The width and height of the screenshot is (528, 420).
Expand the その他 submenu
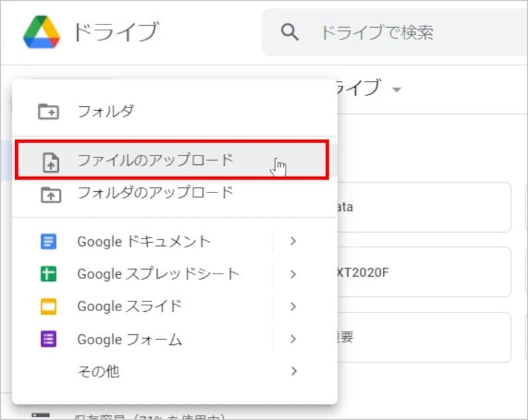click(x=294, y=371)
